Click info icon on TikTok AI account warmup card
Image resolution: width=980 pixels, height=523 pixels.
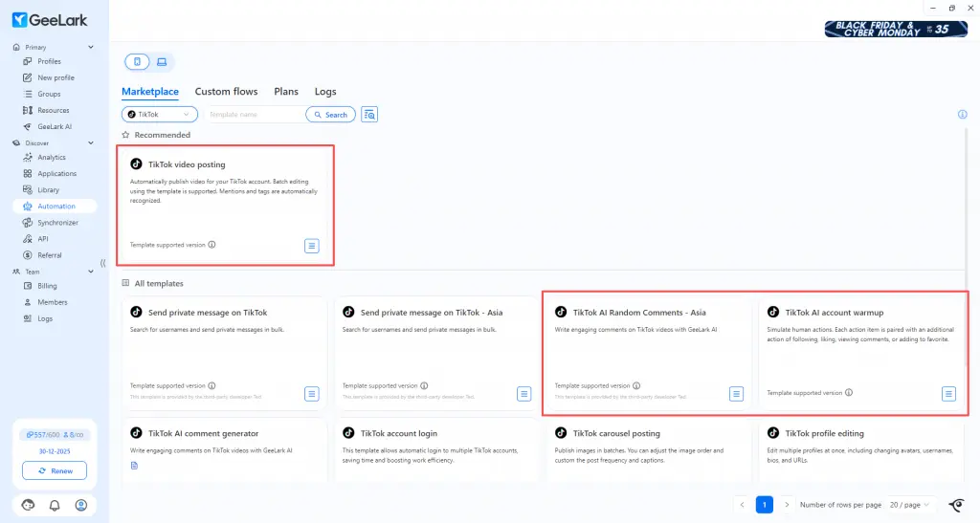pos(849,393)
